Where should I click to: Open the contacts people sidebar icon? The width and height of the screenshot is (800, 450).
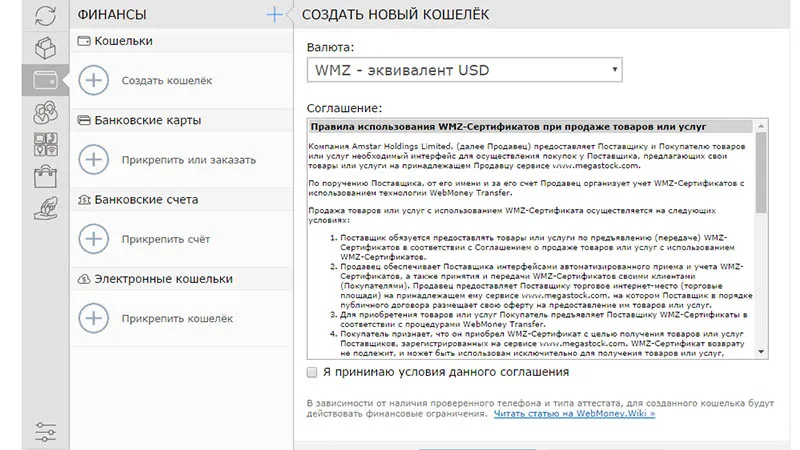[45, 113]
